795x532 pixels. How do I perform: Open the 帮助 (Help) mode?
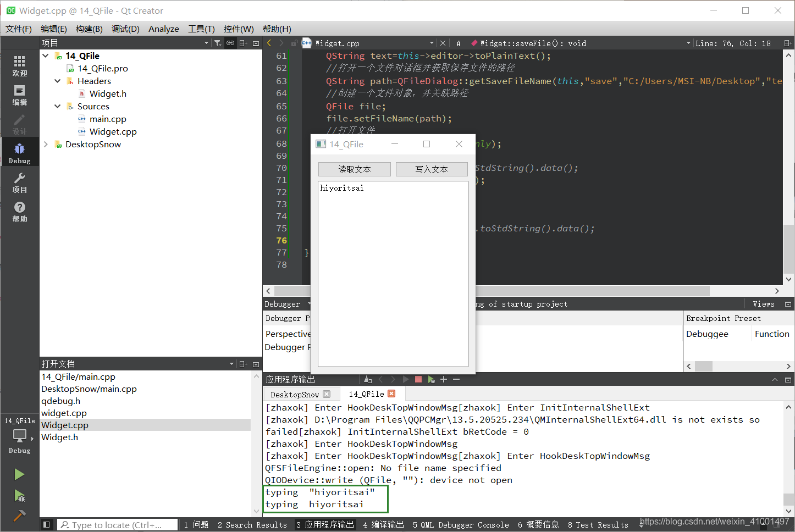coord(19,211)
